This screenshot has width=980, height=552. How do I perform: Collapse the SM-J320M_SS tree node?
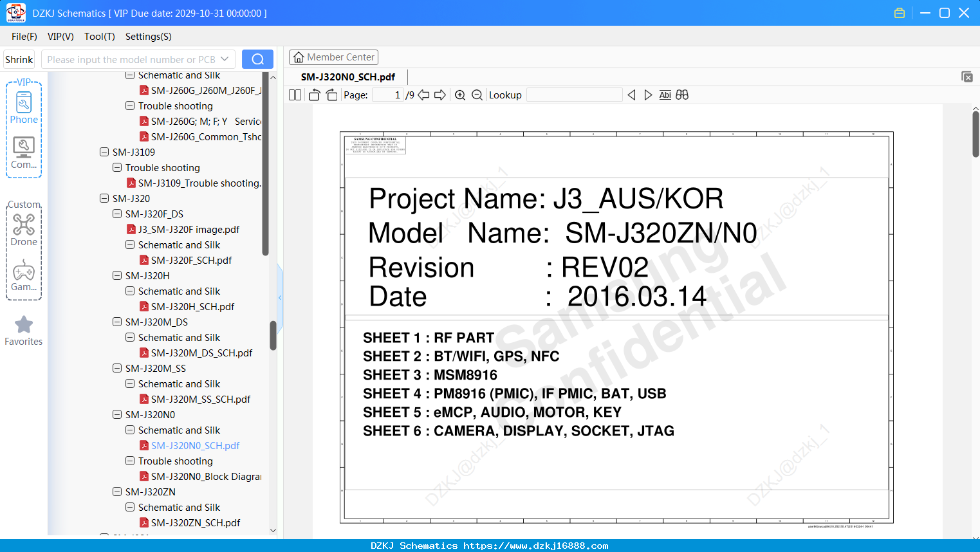(x=117, y=369)
